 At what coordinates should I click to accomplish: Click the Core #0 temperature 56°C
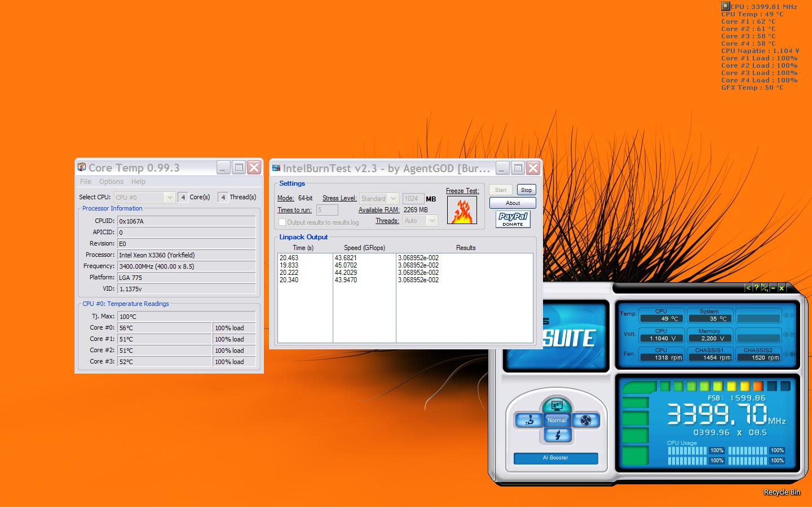click(x=164, y=328)
